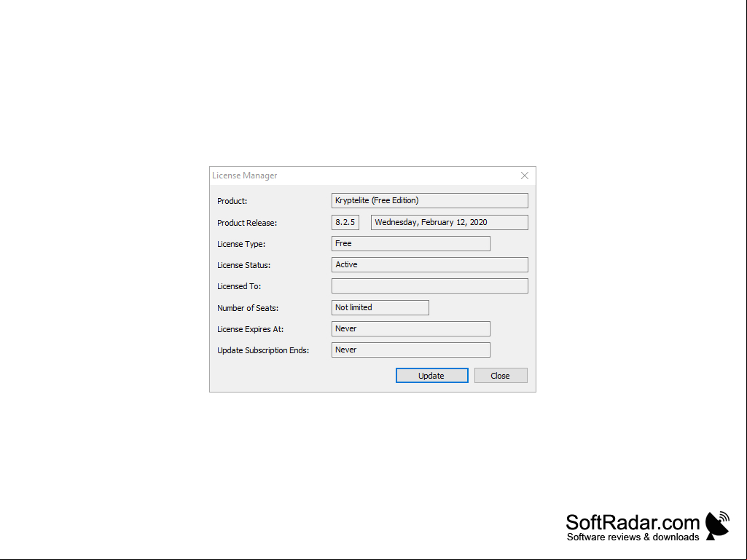Click the "License Status:" label
747x560 pixels.
coord(243,265)
